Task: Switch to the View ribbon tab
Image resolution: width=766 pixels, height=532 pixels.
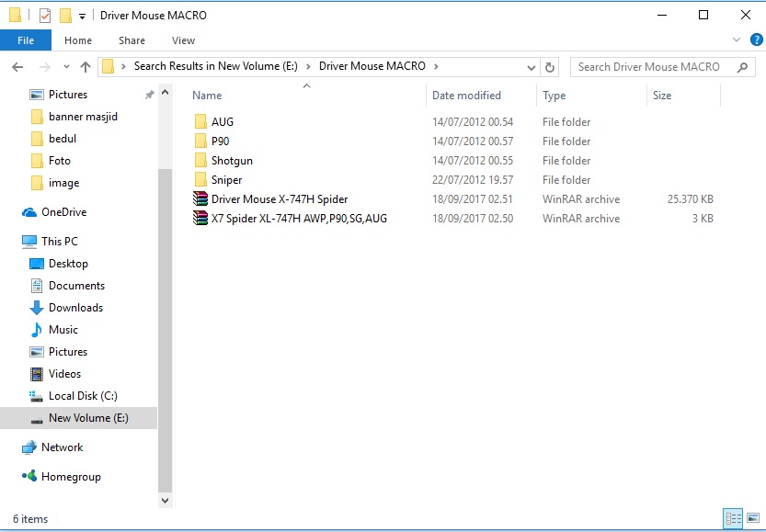Action: click(x=183, y=40)
